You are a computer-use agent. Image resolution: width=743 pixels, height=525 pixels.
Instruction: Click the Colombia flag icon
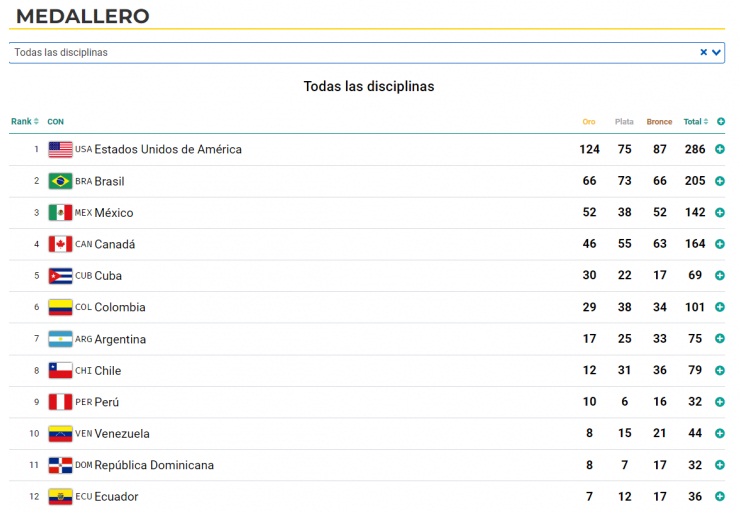coord(60,308)
